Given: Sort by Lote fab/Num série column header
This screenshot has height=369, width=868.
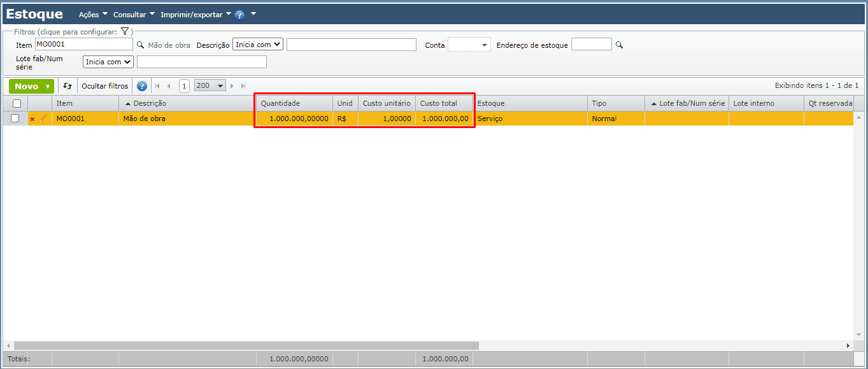Looking at the screenshot, I should [x=687, y=103].
